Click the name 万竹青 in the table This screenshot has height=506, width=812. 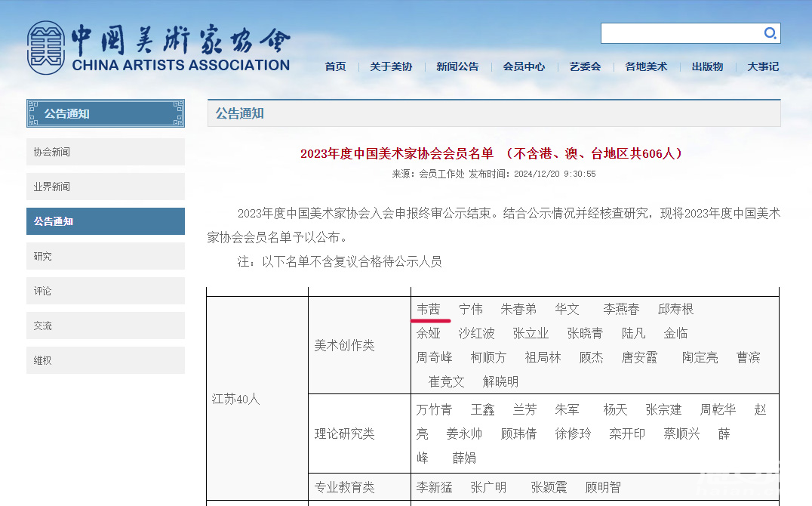point(435,410)
